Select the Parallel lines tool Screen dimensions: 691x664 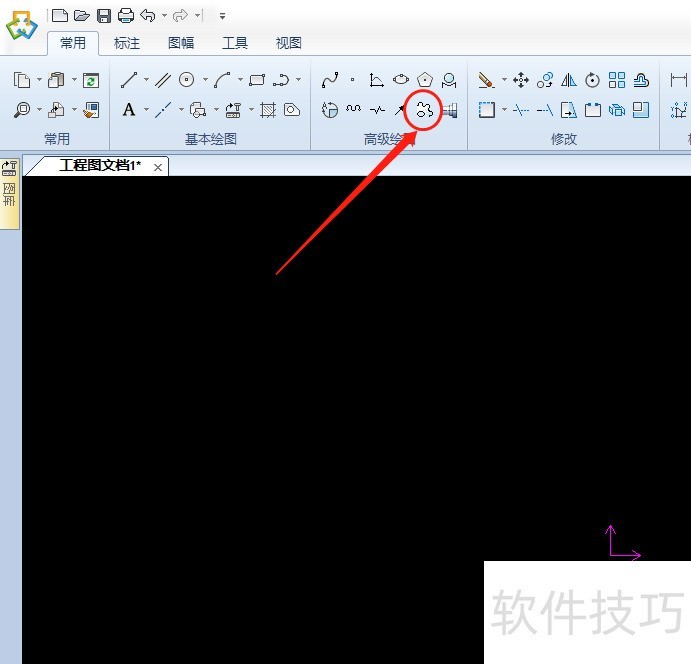[x=163, y=80]
